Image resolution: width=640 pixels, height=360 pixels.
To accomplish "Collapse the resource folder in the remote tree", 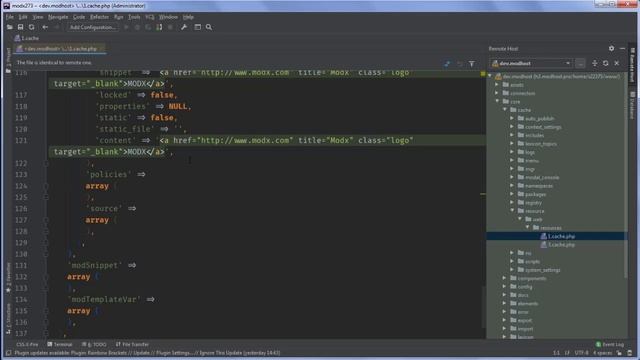I will tap(512, 211).
